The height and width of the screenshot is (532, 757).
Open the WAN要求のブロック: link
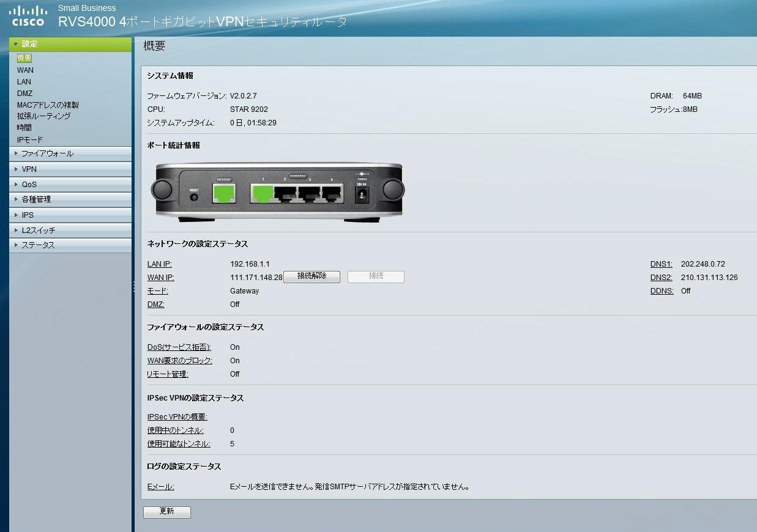180,361
